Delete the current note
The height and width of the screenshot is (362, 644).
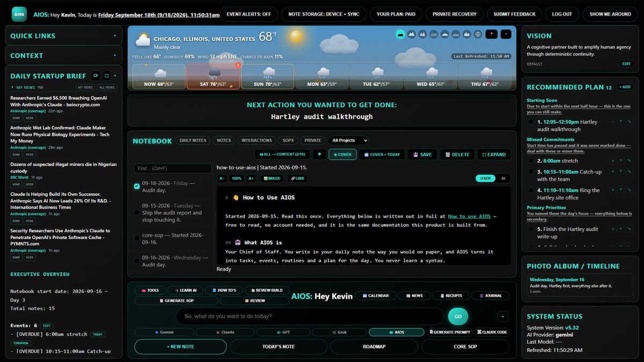tap(457, 154)
